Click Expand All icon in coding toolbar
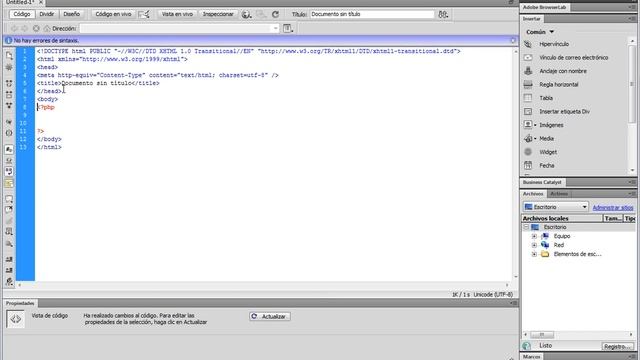The image size is (640, 360). tap(9, 105)
